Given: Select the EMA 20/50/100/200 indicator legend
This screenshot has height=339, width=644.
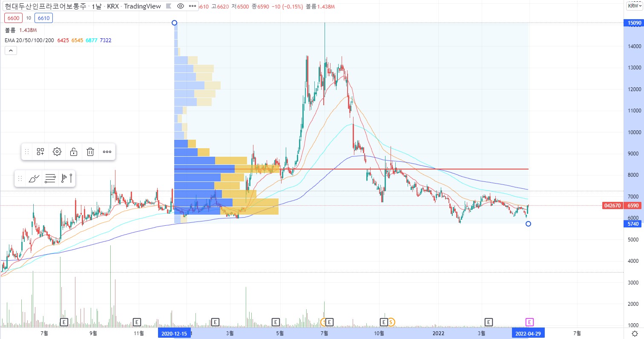Looking at the screenshot, I should [29, 40].
